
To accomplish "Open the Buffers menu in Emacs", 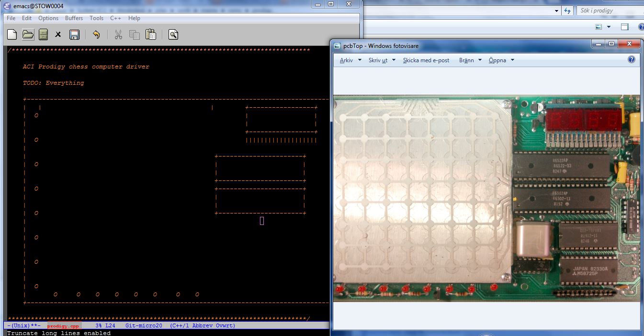I will coord(74,18).
